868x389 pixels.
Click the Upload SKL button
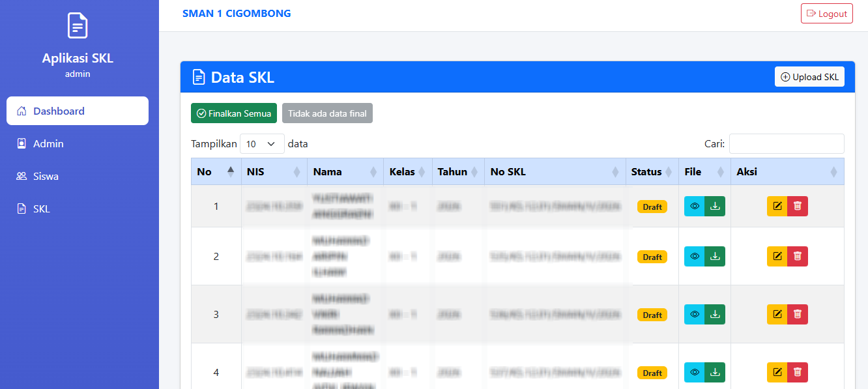pyautogui.click(x=809, y=77)
